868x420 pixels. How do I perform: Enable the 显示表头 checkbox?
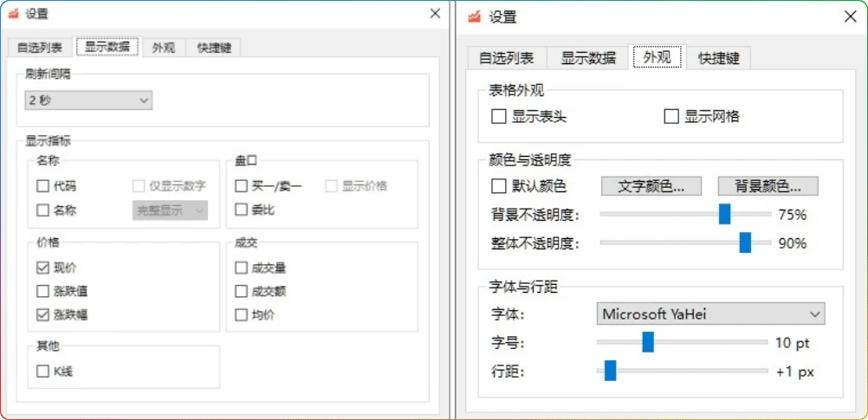click(x=499, y=117)
